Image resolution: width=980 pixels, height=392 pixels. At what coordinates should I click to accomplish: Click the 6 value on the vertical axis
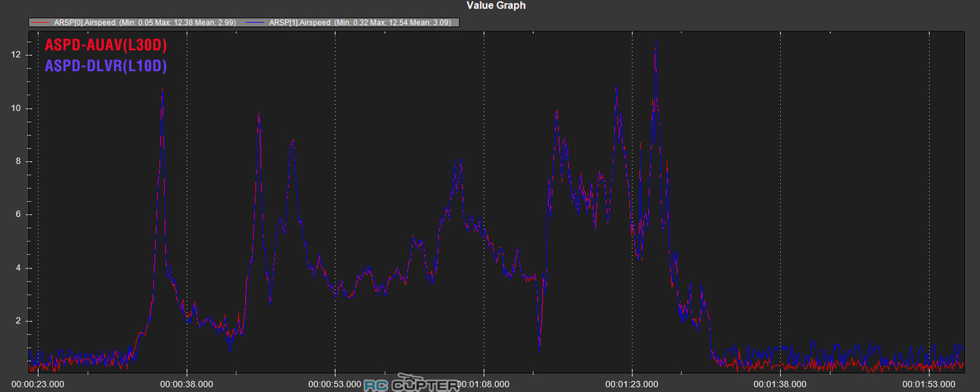pos(20,214)
